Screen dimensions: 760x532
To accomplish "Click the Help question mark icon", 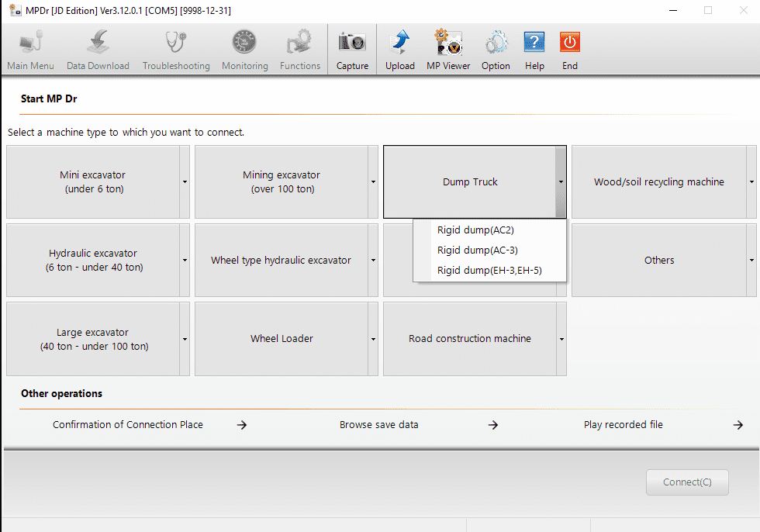I will tap(534, 43).
